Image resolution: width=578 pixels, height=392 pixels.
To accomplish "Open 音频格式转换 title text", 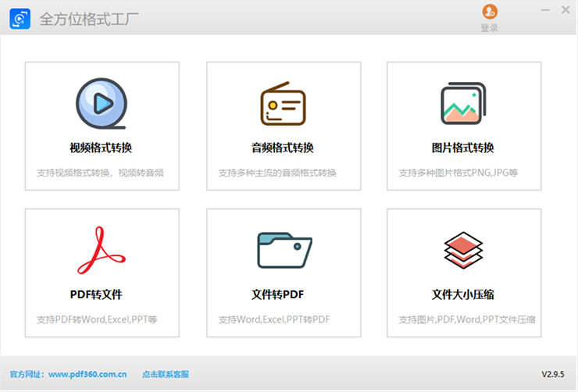I will (283, 148).
